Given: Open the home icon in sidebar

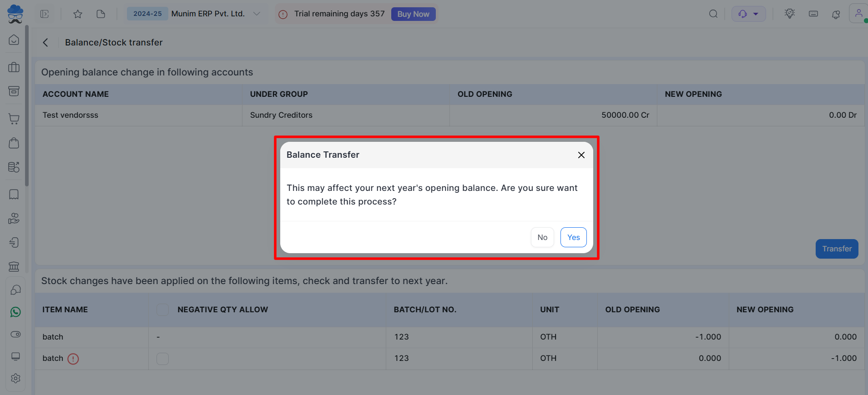Looking at the screenshot, I should [14, 40].
